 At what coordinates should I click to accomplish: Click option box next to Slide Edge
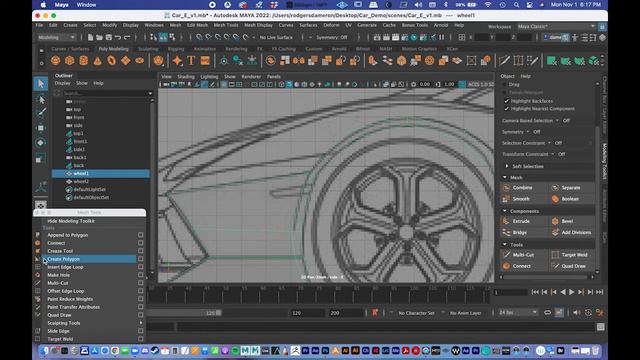click(x=140, y=331)
